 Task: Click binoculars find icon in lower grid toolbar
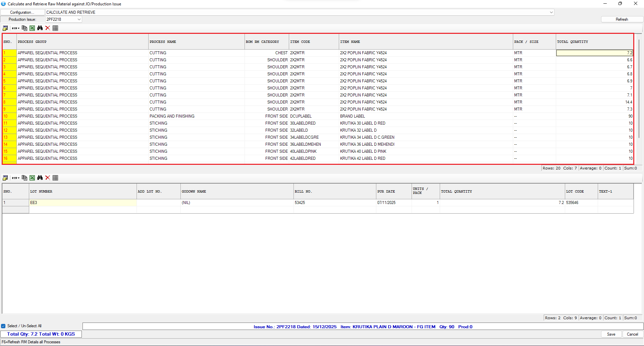[x=40, y=178]
